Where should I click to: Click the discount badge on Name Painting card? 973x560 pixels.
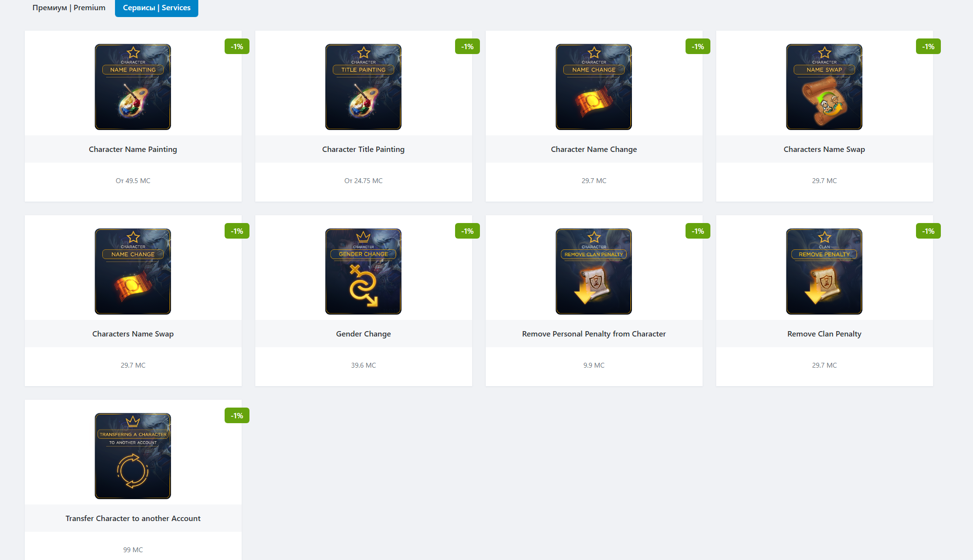click(237, 46)
